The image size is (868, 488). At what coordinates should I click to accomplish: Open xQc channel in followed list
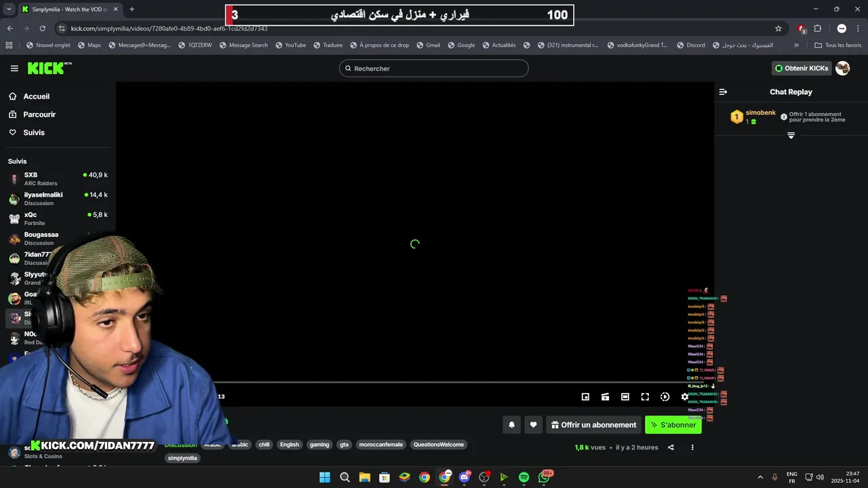pos(58,218)
